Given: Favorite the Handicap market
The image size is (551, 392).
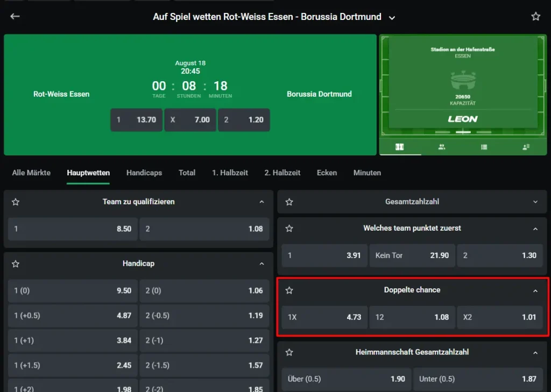Looking at the screenshot, I should tap(16, 264).
